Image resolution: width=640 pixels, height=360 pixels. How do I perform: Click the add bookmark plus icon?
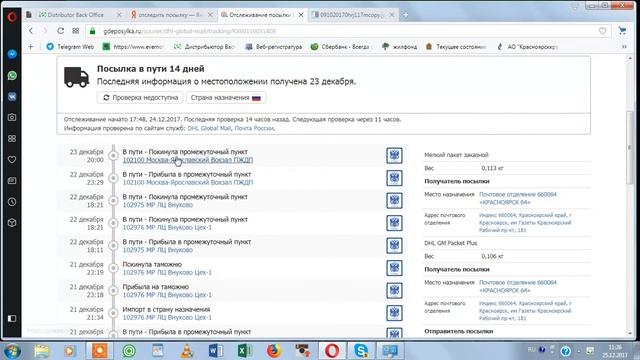pos(31,47)
